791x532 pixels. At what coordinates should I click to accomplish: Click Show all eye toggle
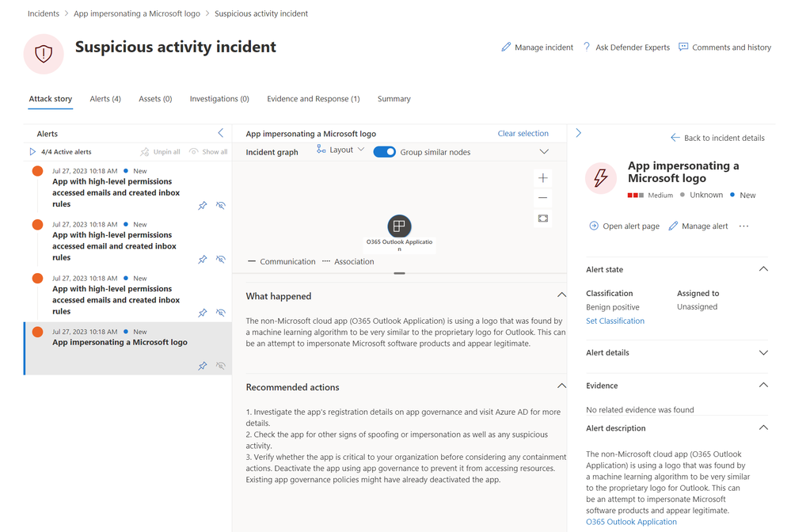[x=194, y=152]
